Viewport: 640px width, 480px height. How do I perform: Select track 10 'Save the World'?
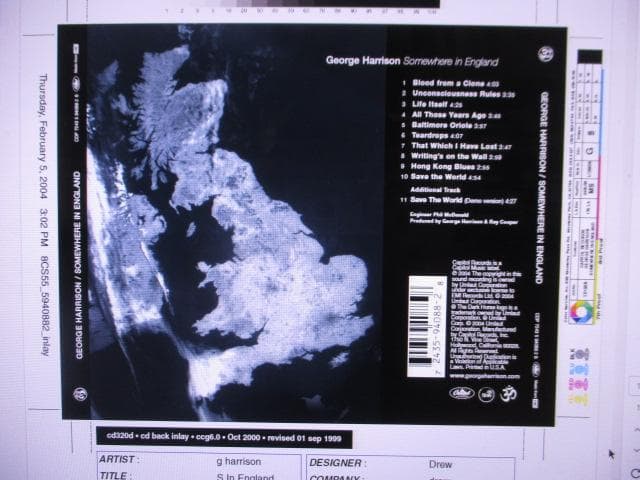[x=440, y=177]
